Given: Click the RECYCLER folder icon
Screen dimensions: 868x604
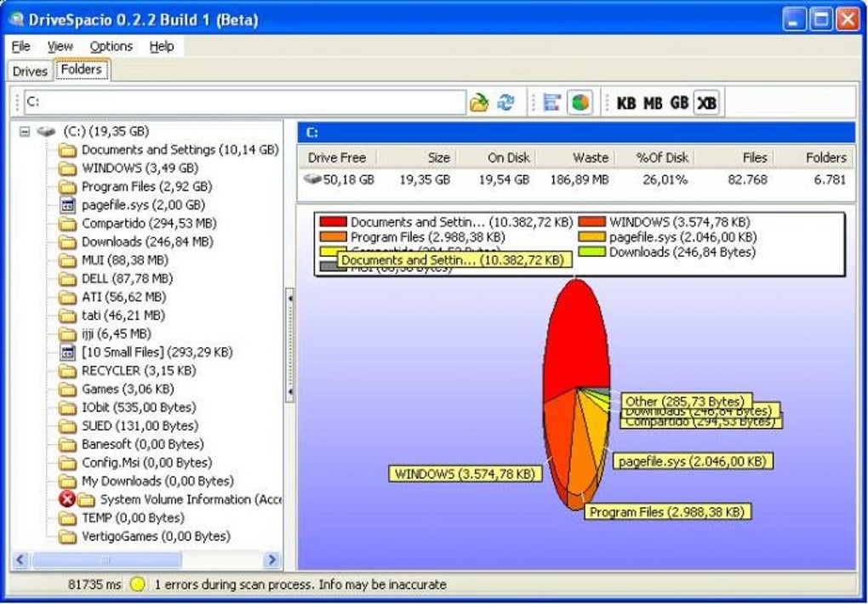Looking at the screenshot, I should click(x=67, y=371).
